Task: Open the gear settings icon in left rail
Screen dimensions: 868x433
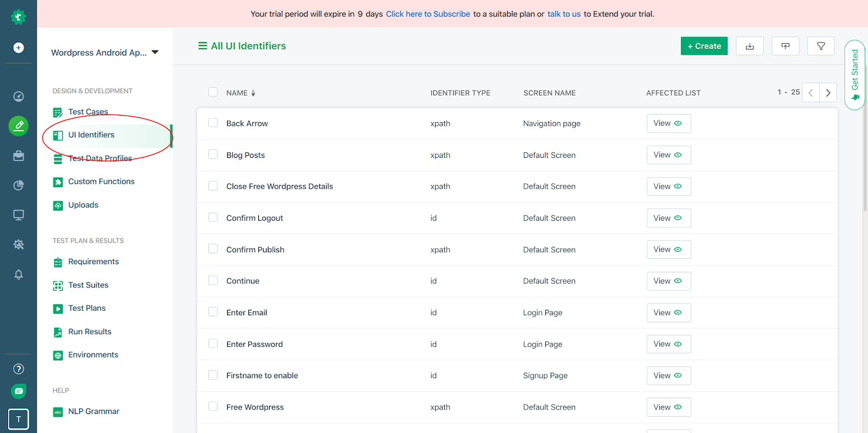Action: coord(18,244)
